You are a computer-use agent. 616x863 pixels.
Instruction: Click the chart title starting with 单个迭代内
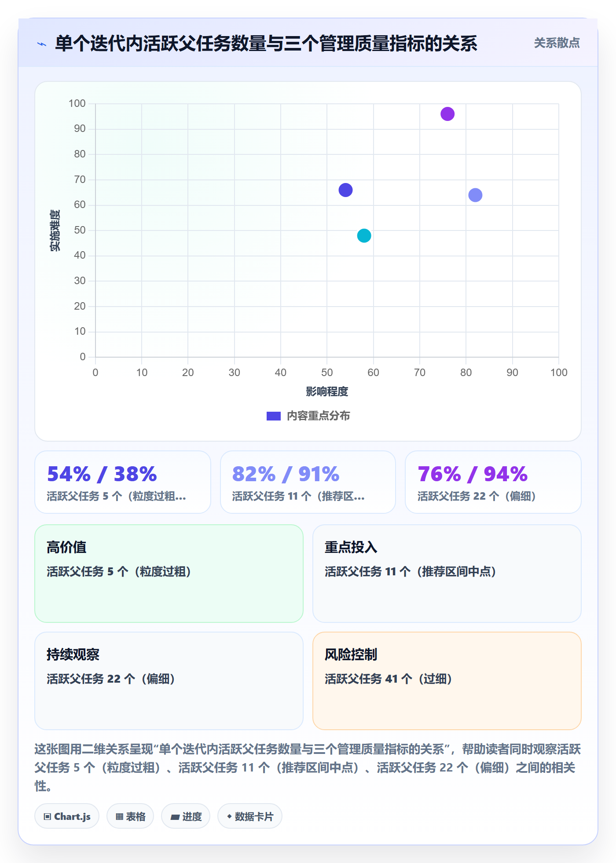[x=266, y=44]
